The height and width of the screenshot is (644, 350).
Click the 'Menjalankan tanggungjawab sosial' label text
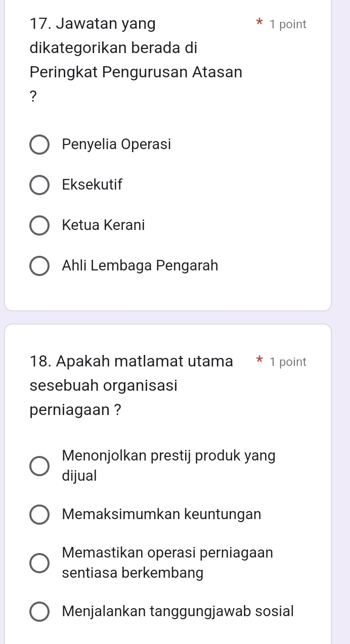coord(178,612)
